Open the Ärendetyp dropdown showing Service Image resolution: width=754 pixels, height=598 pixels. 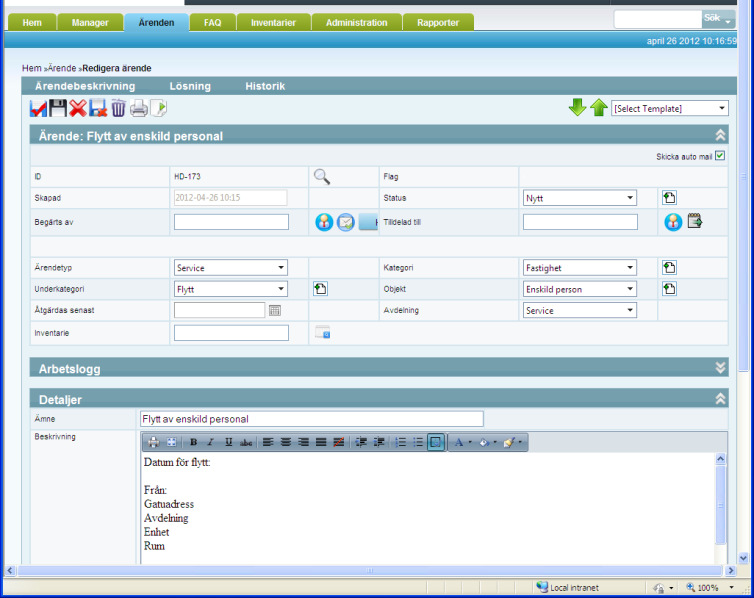point(231,268)
